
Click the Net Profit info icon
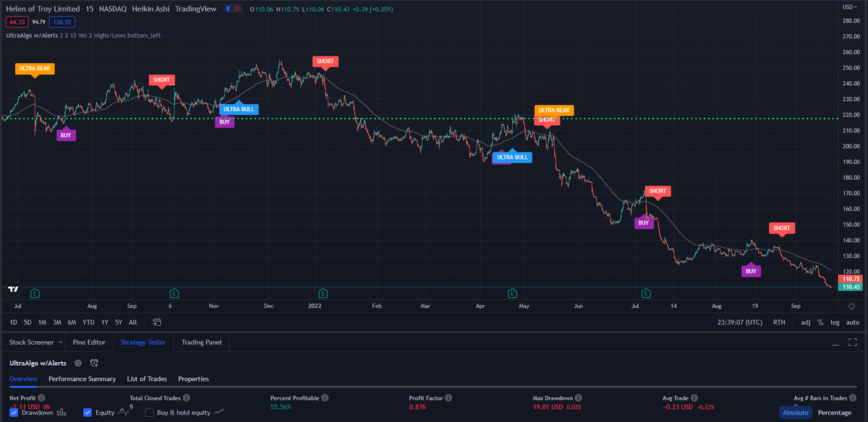pos(41,398)
